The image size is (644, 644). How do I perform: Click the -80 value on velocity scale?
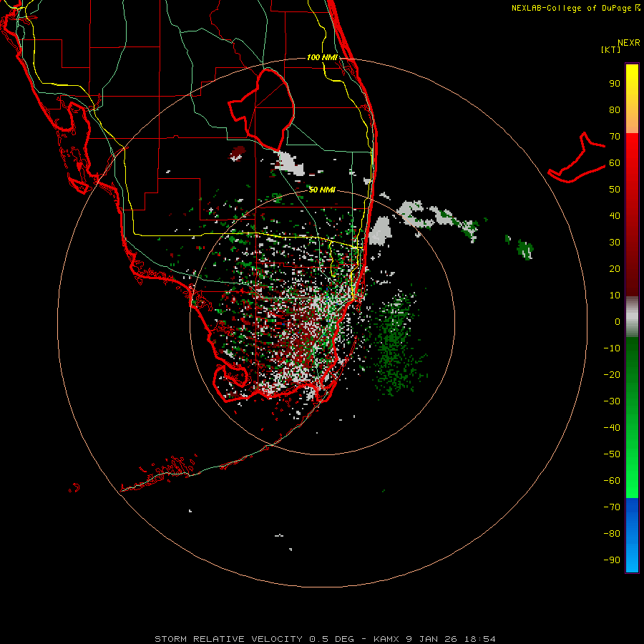point(612,534)
